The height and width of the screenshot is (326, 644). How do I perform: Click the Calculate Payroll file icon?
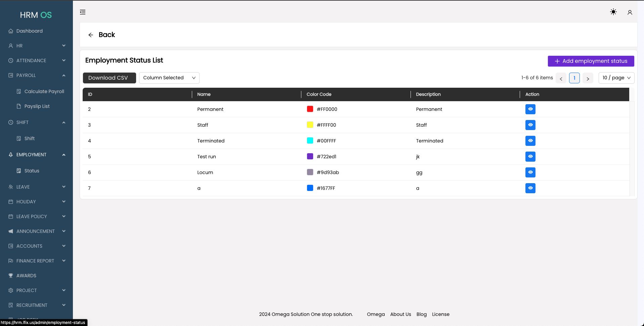point(19,91)
